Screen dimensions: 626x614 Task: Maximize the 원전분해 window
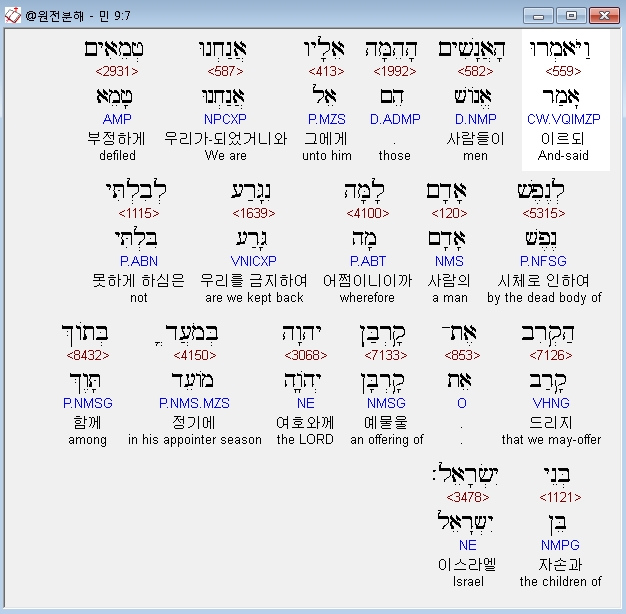coord(571,16)
